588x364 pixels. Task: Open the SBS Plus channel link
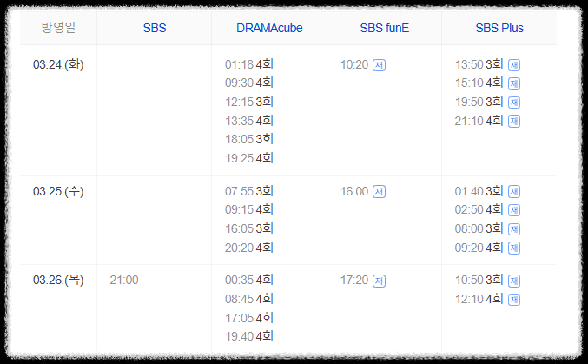[499, 28]
